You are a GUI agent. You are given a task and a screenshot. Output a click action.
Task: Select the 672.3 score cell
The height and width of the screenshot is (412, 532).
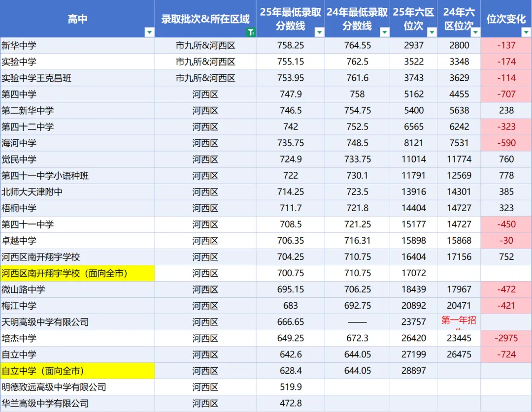(x=357, y=339)
